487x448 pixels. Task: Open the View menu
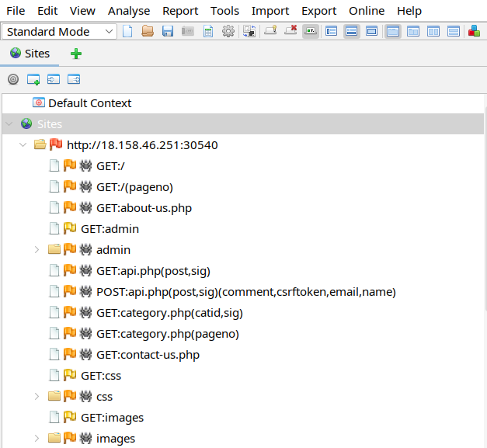point(82,11)
